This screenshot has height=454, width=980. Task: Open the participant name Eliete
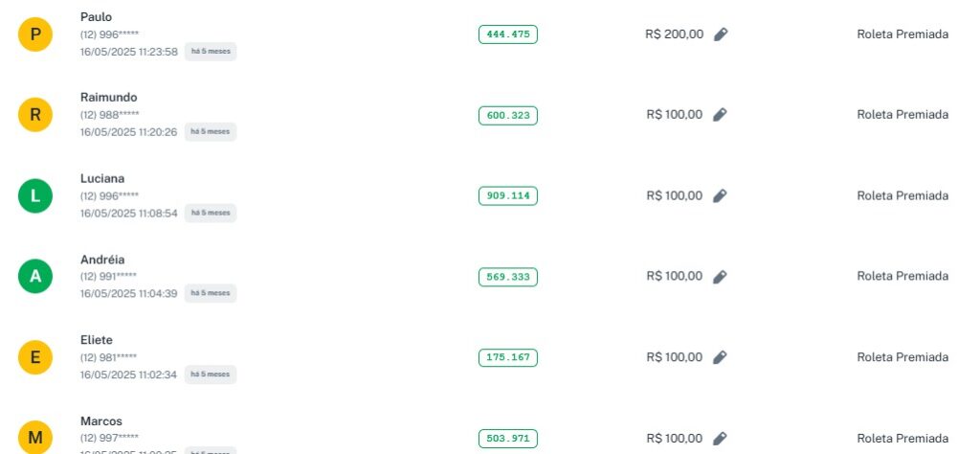click(97, 340)
